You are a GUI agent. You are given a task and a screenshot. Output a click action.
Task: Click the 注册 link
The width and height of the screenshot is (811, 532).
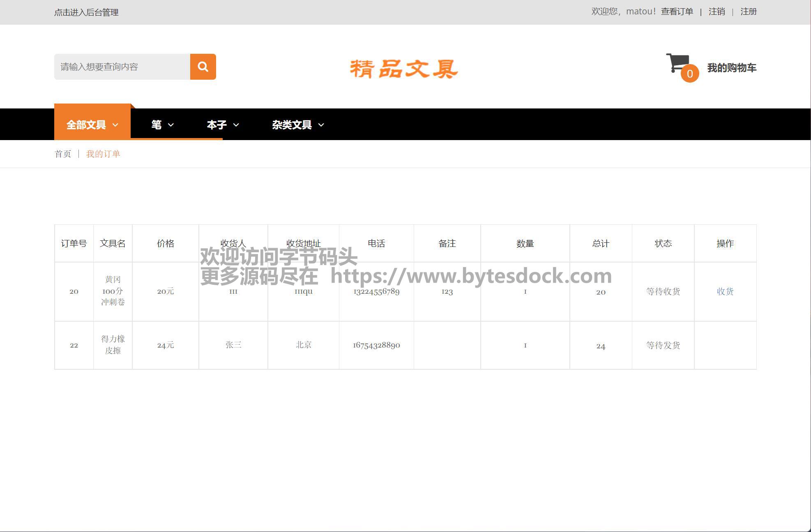click(x=748, y=12)
